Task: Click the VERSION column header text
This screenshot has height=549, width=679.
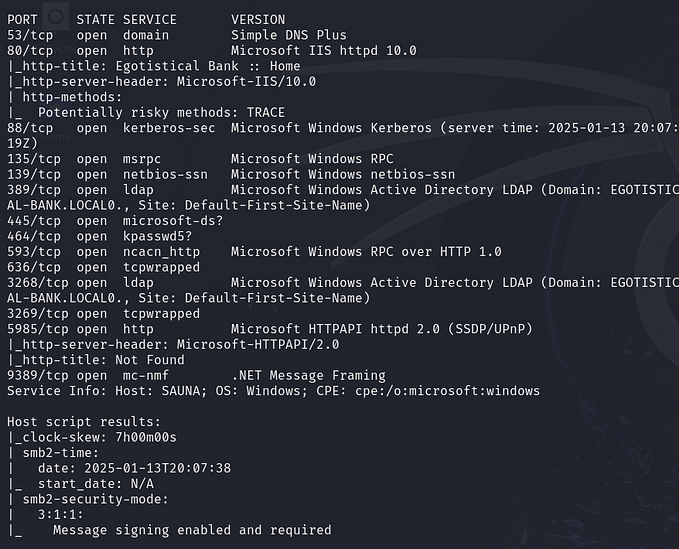Action: pyautogui.click(x=257, y=19)
